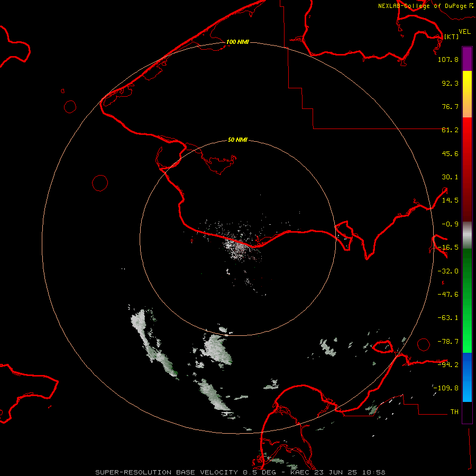Image resolution: width=476 pixels, height=476 pixels.
Task: Pick the blue segment of the color bar
Action: coord(467,377)
